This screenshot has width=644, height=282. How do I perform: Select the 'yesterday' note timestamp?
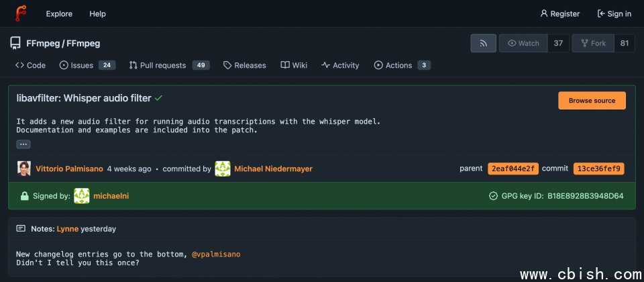98,229
